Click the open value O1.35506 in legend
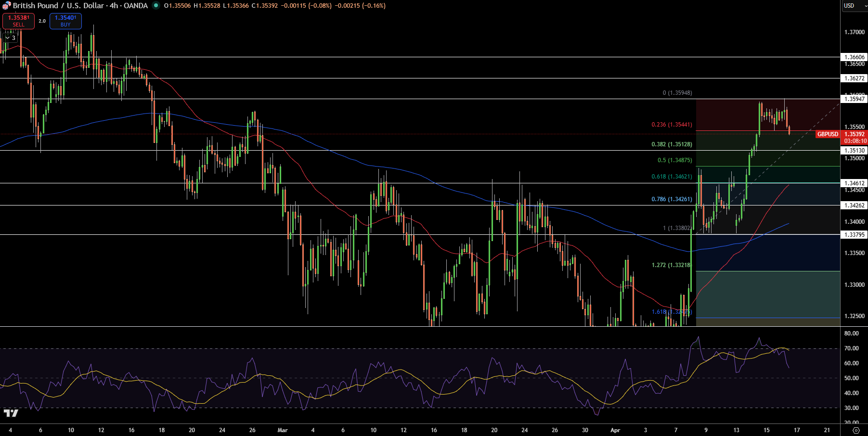This screenshot has width=868, height=436. [x=177, y=6]
